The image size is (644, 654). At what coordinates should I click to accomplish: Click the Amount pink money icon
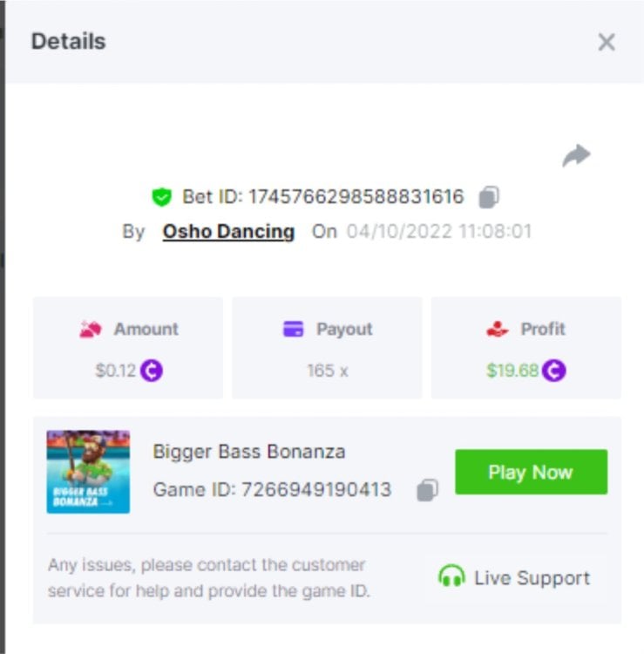pyautogui.click(x=91, y=329)
